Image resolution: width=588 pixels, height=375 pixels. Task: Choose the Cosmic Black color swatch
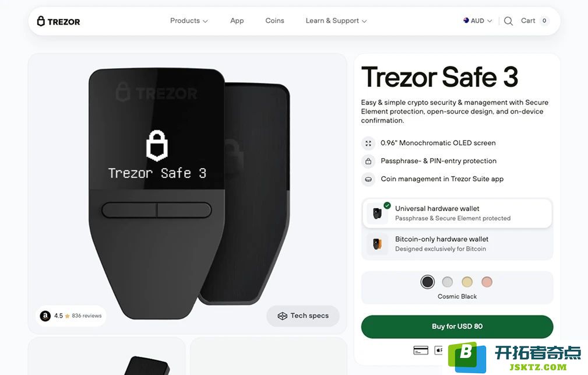(x=428, y=282)
